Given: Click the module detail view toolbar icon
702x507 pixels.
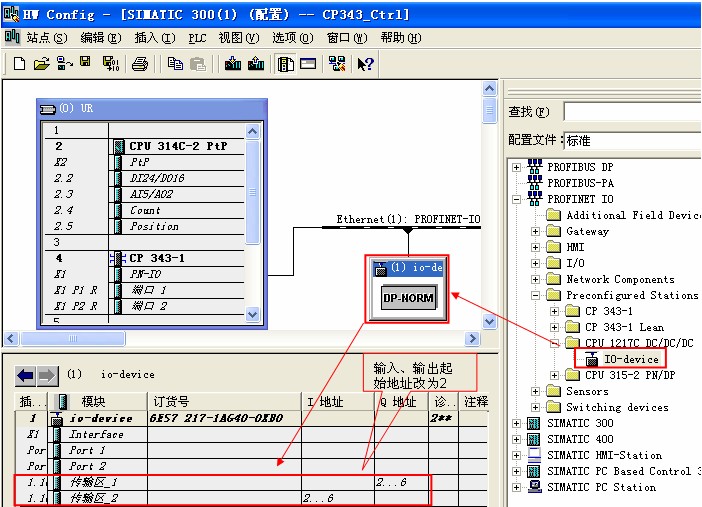Looking at the screenshot, I should coord(308,64).
